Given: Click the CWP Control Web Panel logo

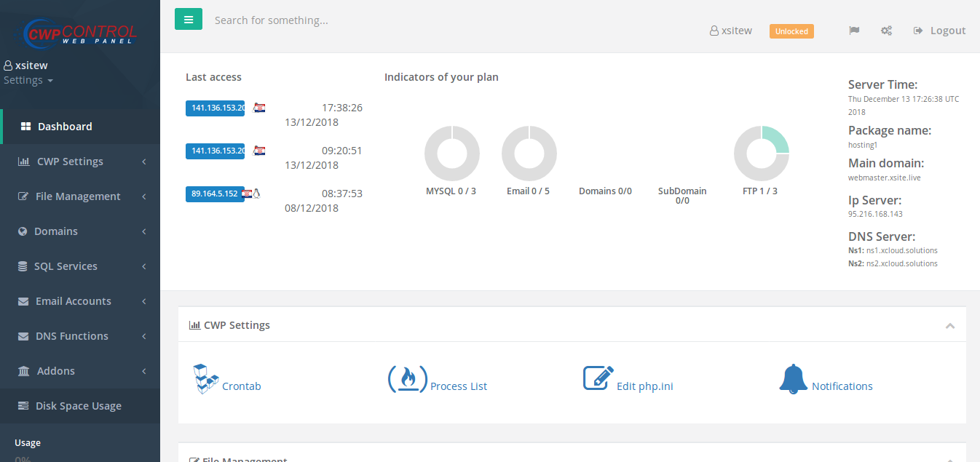Looking at the screenshot, I should [x=79, y=32].
